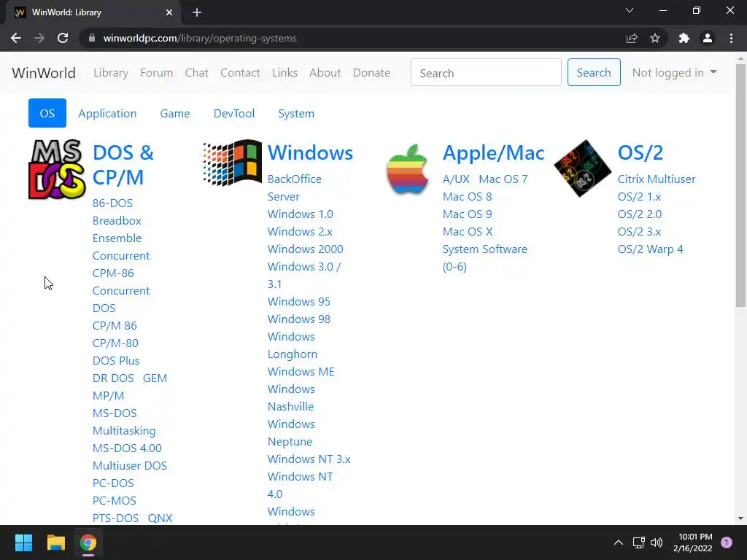Click the rainbow Apple logo image
747x560 pixels.
click(x=407, y=169)
